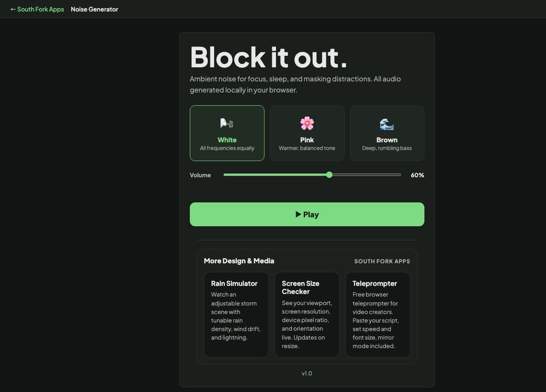This screenshot has width=546, height=392.
Task: Open the Screen Size Checker card
Action: click(307, 314)
